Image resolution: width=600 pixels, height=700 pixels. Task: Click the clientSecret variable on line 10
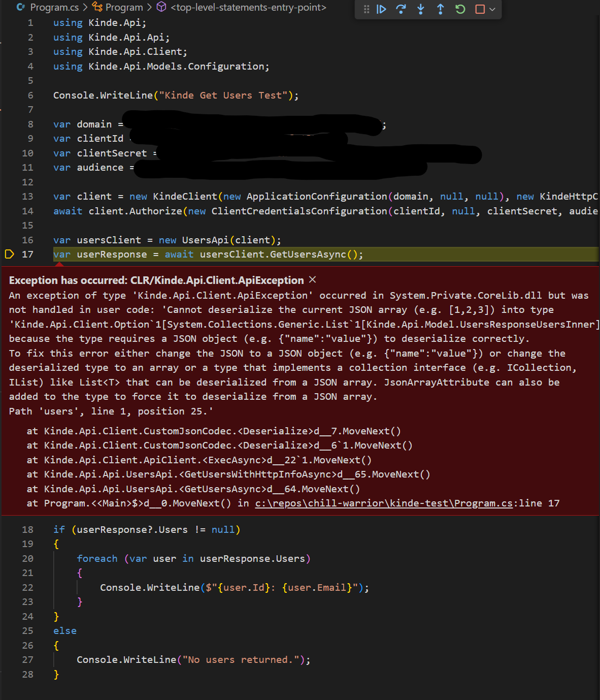[x=112, y=153]
